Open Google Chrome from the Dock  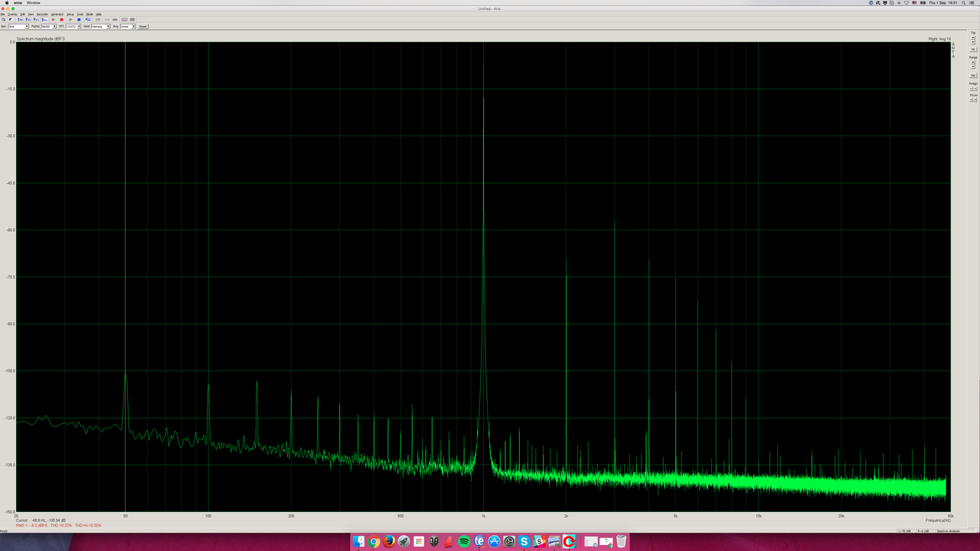[374, 541]
